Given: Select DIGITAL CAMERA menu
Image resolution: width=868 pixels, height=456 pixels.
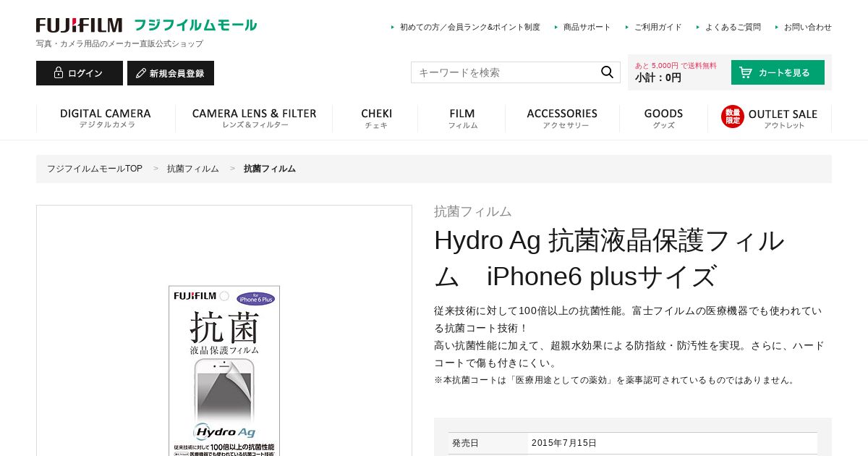Looking at the screenshot, I should click(106, 118).
